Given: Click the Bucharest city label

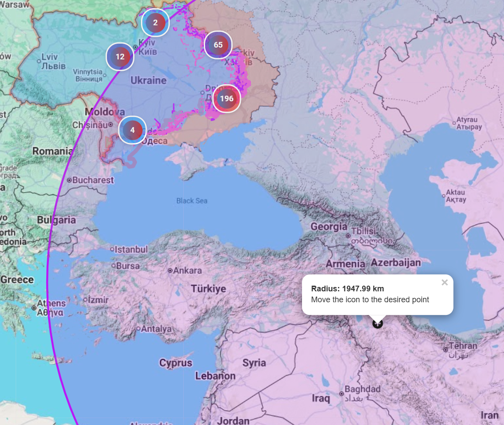Looking at the screenshot, I should point(93,180).
